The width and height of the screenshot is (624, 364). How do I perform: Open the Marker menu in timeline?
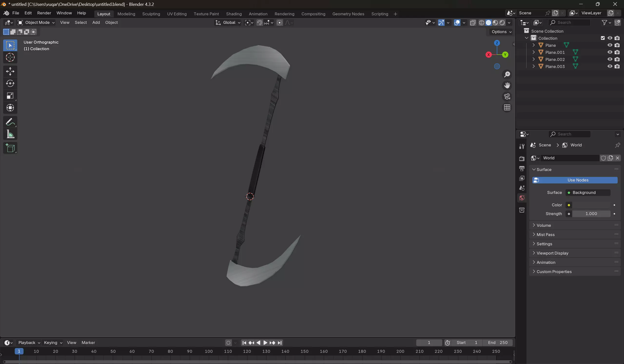88,343
